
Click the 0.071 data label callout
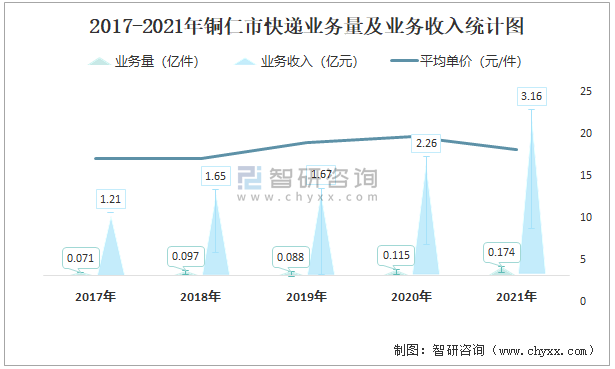pyautogui.click(x=80, y=258)
